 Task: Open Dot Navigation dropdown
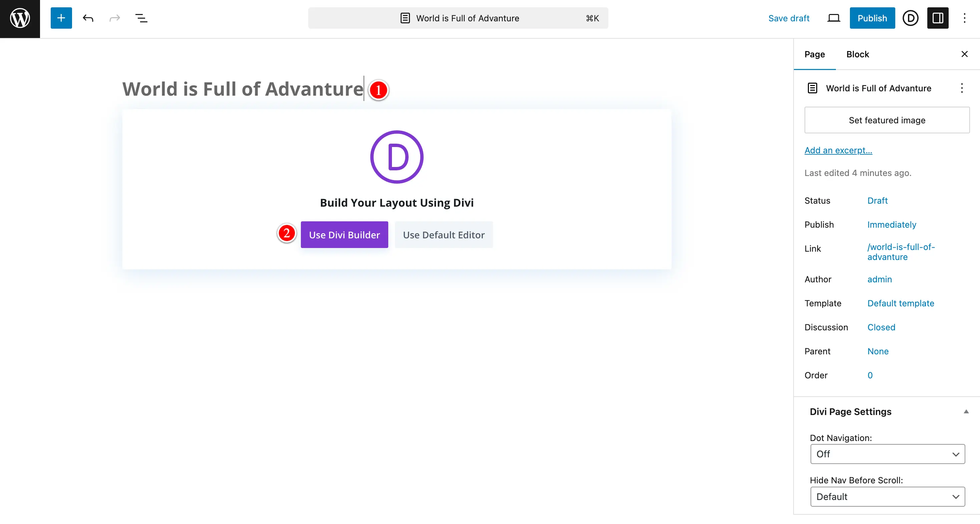pos(887,454)
